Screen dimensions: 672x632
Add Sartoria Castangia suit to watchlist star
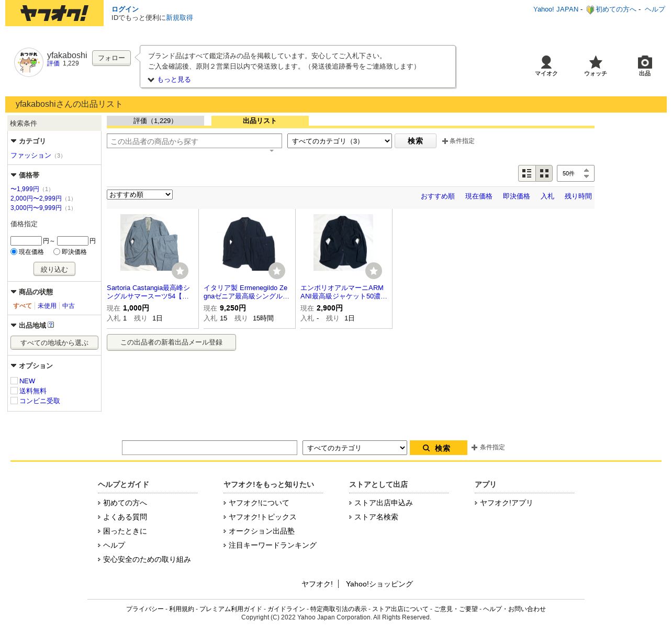click(x=180, y=271)
